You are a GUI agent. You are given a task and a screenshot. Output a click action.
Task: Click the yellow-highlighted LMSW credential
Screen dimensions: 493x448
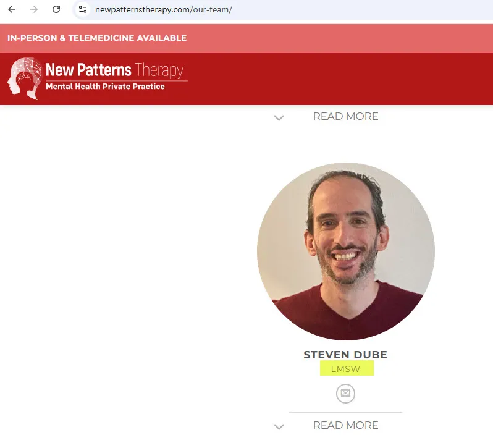click(x=347, y=368)
